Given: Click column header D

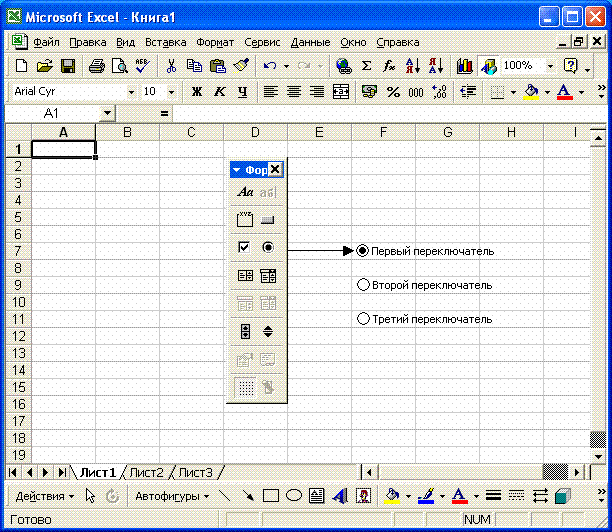Looking at the screenshot, I should pyautogui.click(x=255, y=132).
